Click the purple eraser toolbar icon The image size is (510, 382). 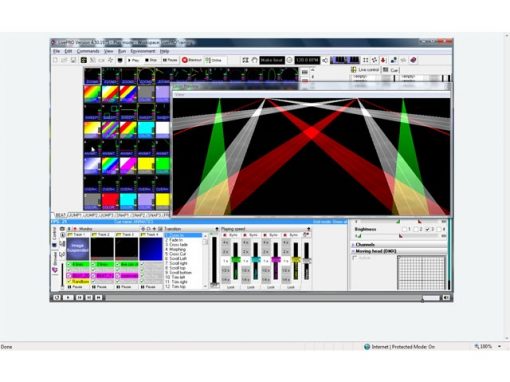coord(413,60)
